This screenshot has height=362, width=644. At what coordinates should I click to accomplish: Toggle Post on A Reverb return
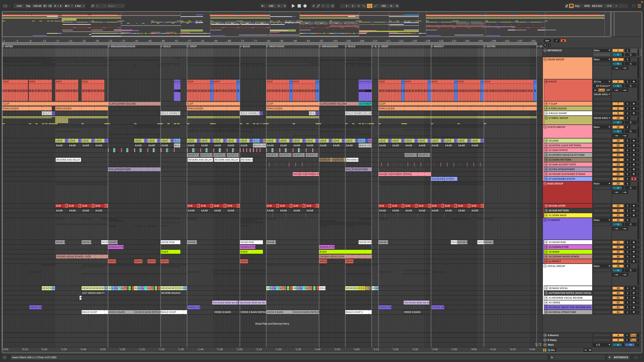click(633, 335)
